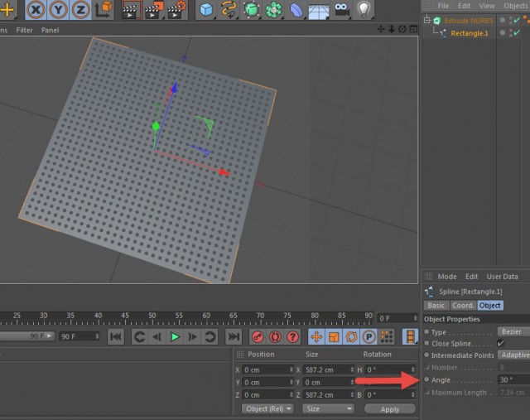
Task: Toggle Rectangle.1 visibility dot
Action: 503,33
